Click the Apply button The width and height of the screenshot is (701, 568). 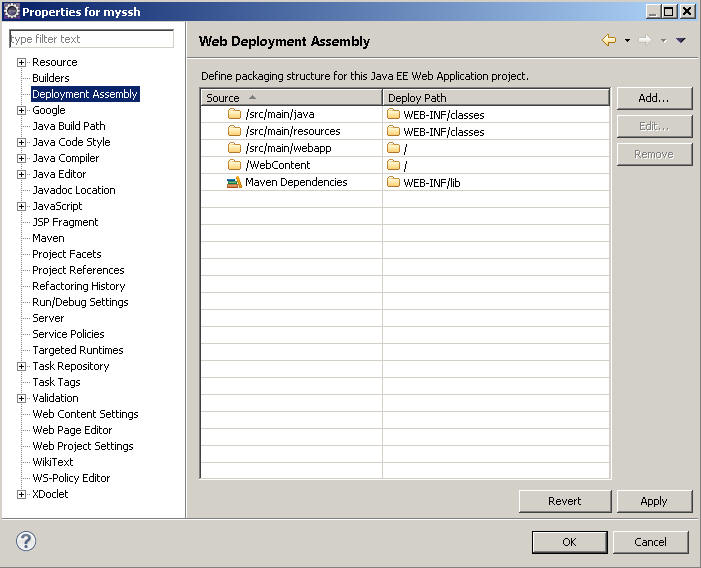pos(654,501)
